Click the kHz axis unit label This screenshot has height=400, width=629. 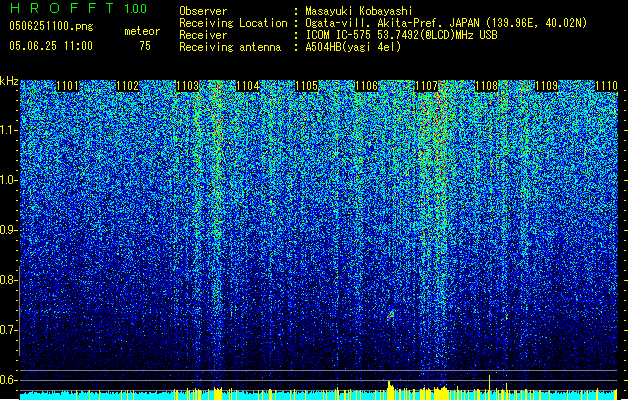(x=9, y=81)
